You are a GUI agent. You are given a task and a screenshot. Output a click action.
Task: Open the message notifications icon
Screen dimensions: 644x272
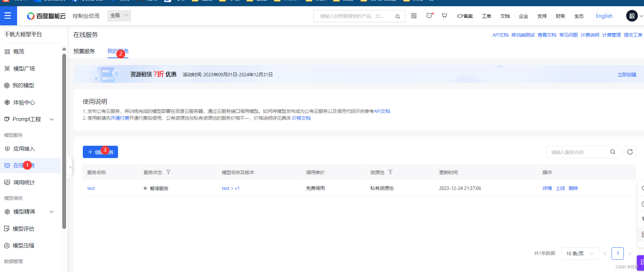coord(429,16)
